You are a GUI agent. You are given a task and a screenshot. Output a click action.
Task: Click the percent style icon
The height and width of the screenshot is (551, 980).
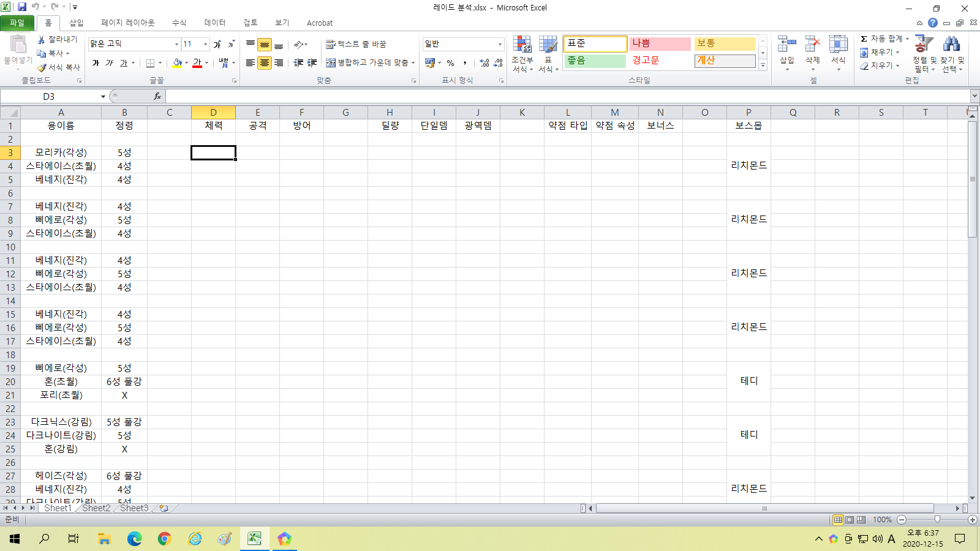coord(450,63)
